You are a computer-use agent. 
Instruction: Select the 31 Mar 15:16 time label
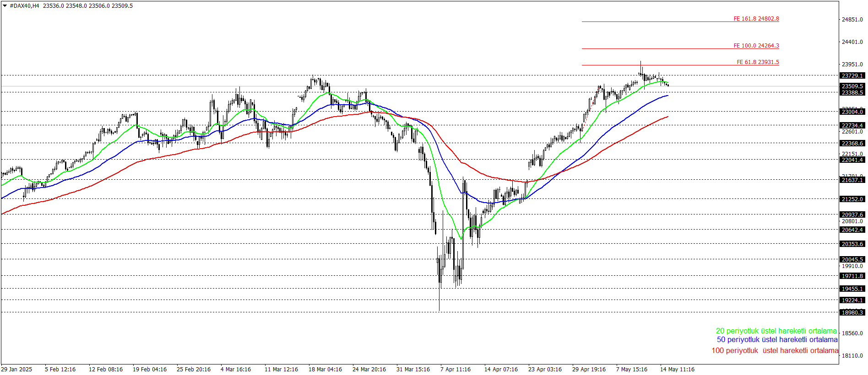[x=413, y=370]
